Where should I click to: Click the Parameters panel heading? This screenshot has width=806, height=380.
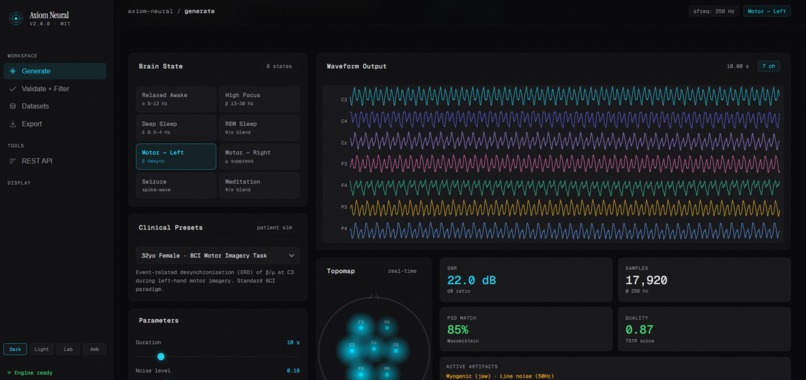tap(159, 320)
